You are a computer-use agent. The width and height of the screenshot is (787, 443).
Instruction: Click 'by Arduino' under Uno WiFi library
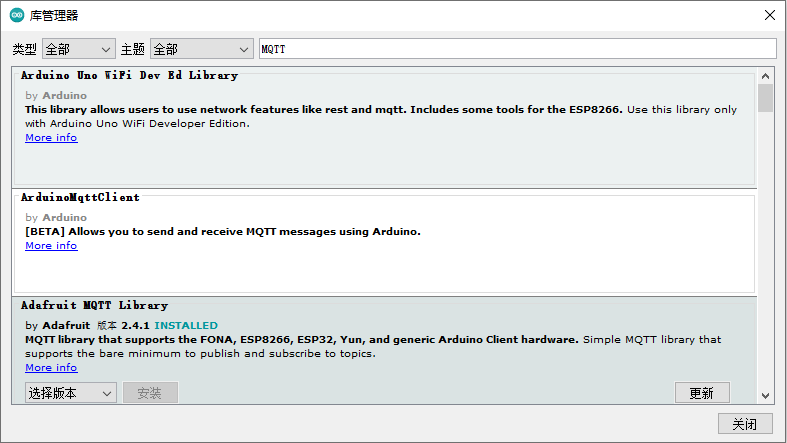click(x=56, y=95)
